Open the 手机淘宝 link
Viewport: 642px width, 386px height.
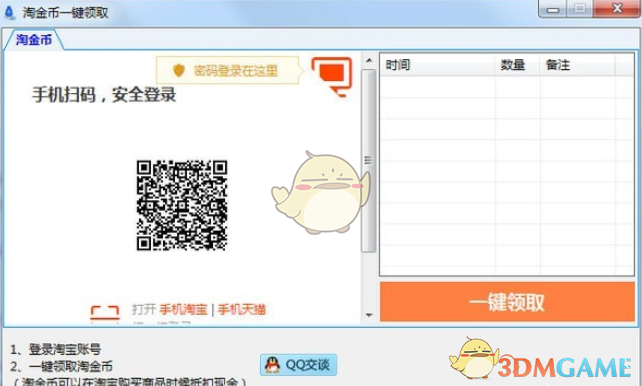pos(183,309)
